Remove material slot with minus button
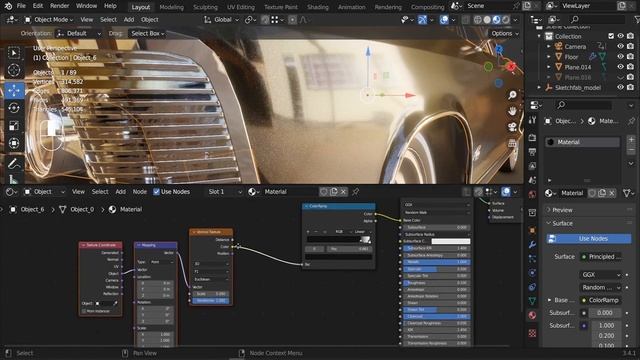Image resolution: width=640 pixels, height=360 pixels. tap(631, 150)
